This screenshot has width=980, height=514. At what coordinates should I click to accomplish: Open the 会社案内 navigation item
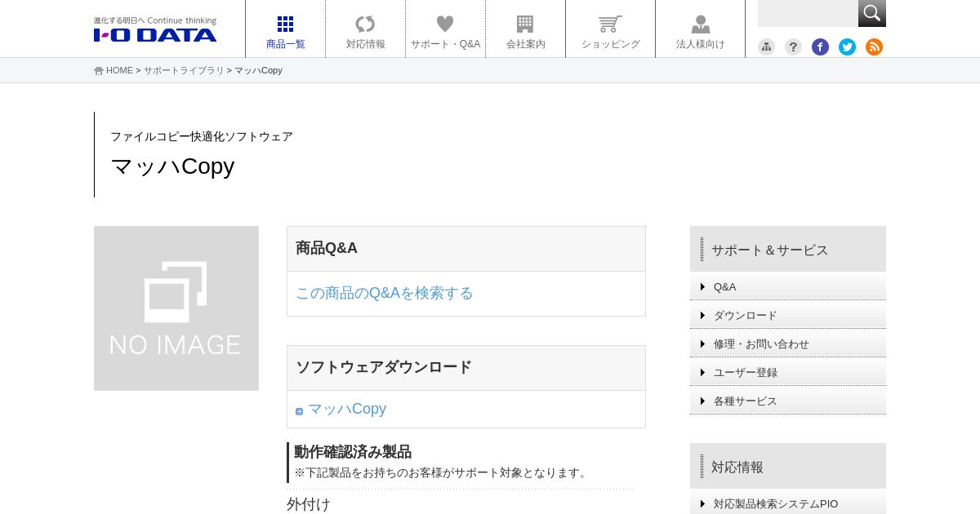525,29
